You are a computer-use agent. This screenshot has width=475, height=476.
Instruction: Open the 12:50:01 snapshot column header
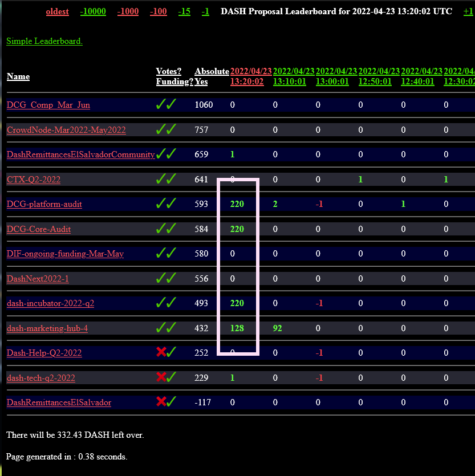click(379, 76)
